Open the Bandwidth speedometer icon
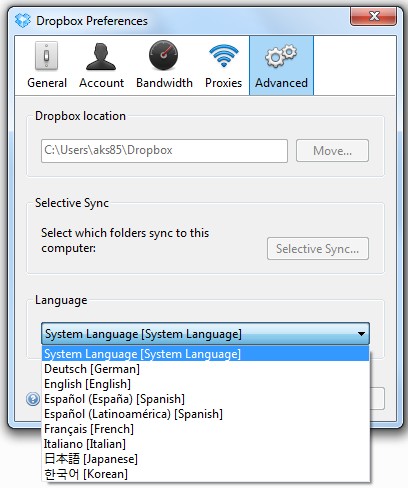The width and height of the screenshot is (408, 488). coord(163,55)
